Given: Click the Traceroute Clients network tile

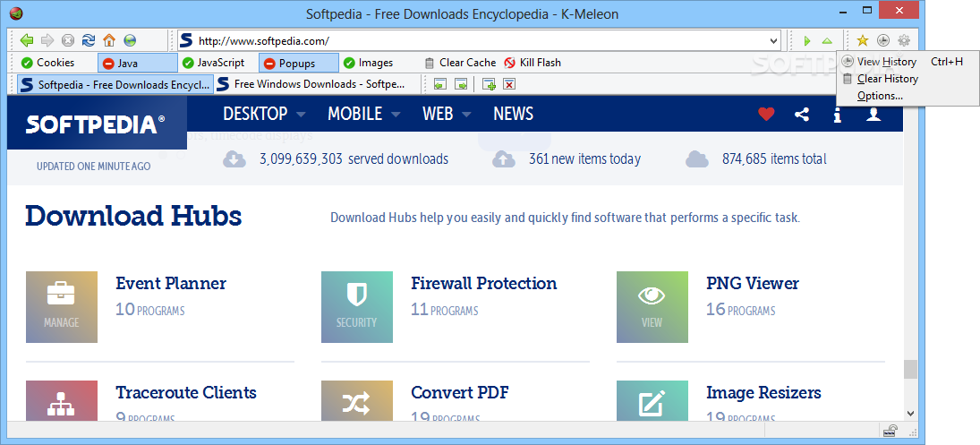Looking at the screenshot, I should coord(62,400).
